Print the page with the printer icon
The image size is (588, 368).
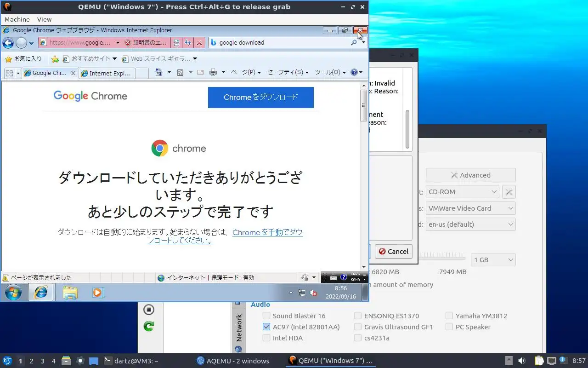pos(213,72)
